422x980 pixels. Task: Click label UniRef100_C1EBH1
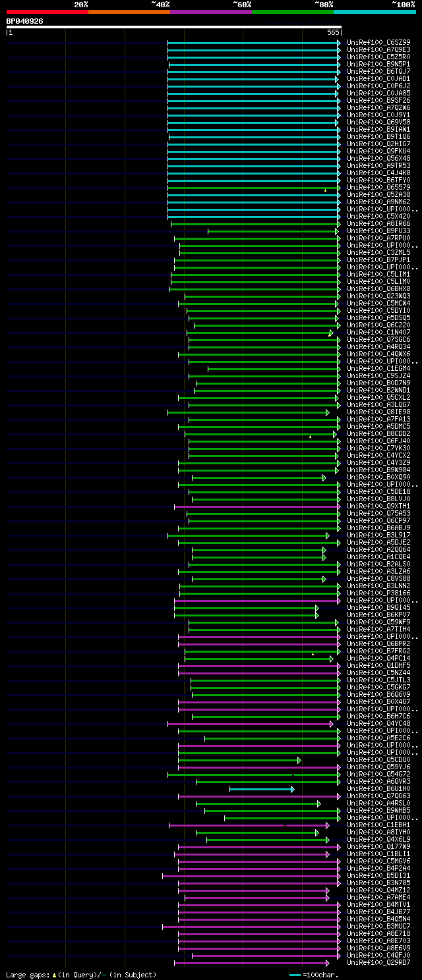point(379,825)
